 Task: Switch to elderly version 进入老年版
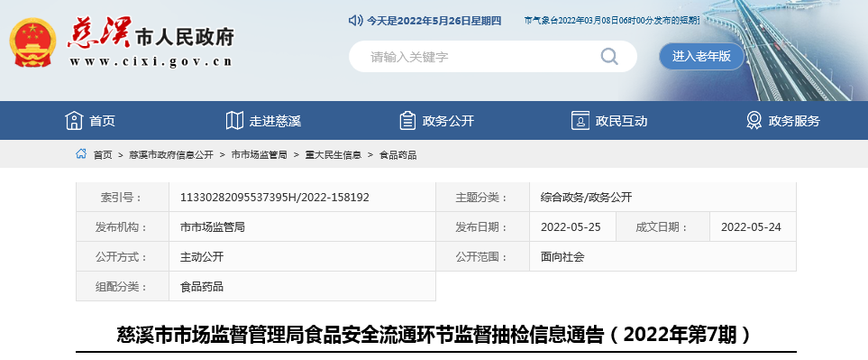click(x=701, y=56)
